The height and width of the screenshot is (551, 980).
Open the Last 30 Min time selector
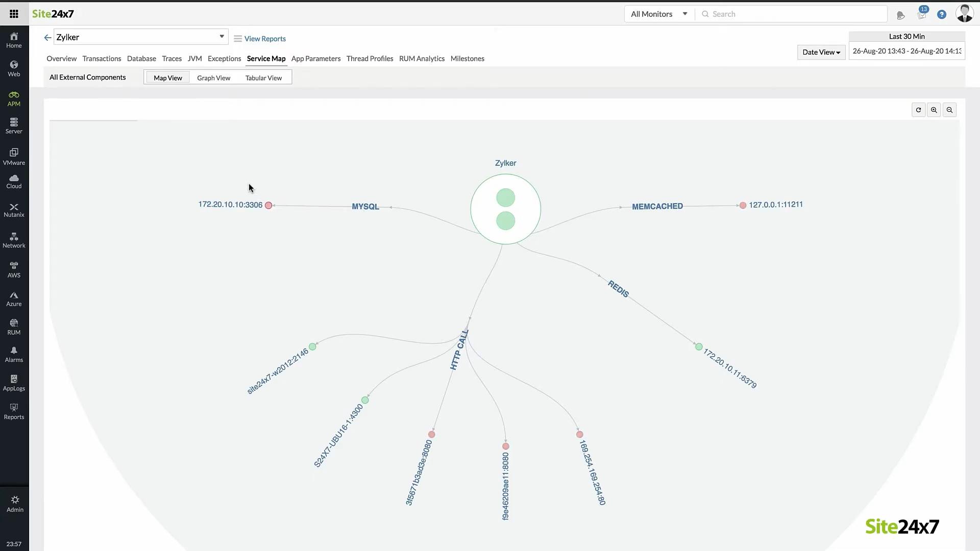pos(906,36)
